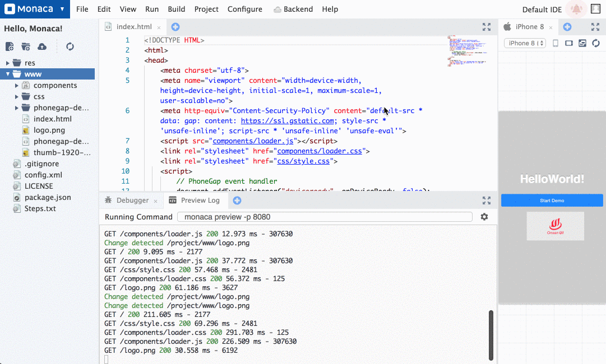
Task: Follow the css/style.css link in code
Action: pyautogui.click(x=303, y=161)
